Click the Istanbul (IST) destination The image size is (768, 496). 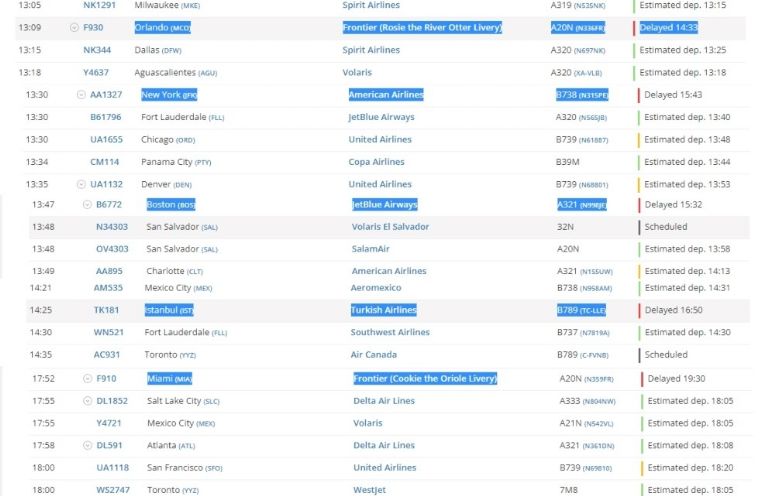[x=169, y=310]
